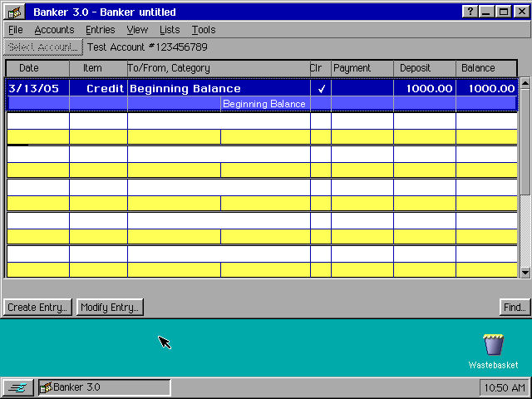Select the 1000.00 balance amount cell
532x399 pixels.
(487, 89)
